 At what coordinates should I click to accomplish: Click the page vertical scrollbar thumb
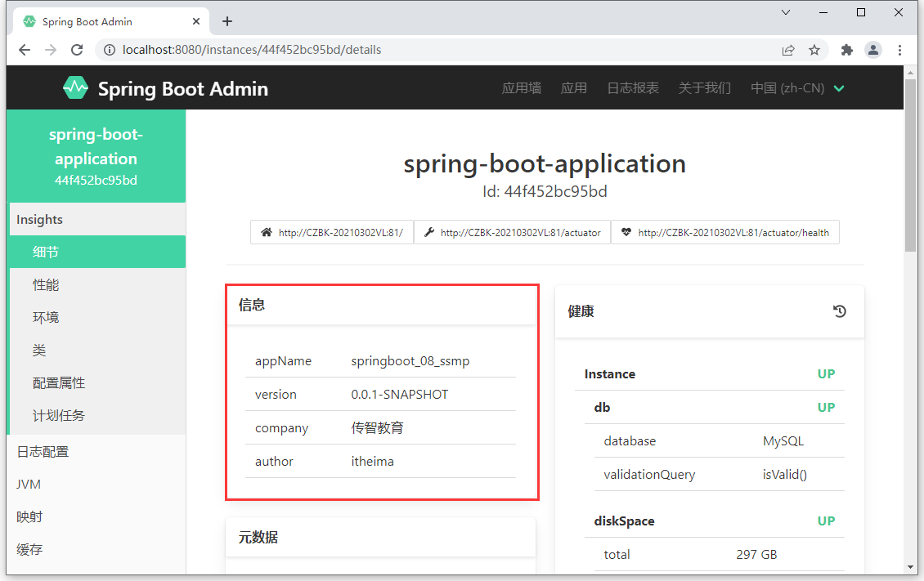(910, 163)
